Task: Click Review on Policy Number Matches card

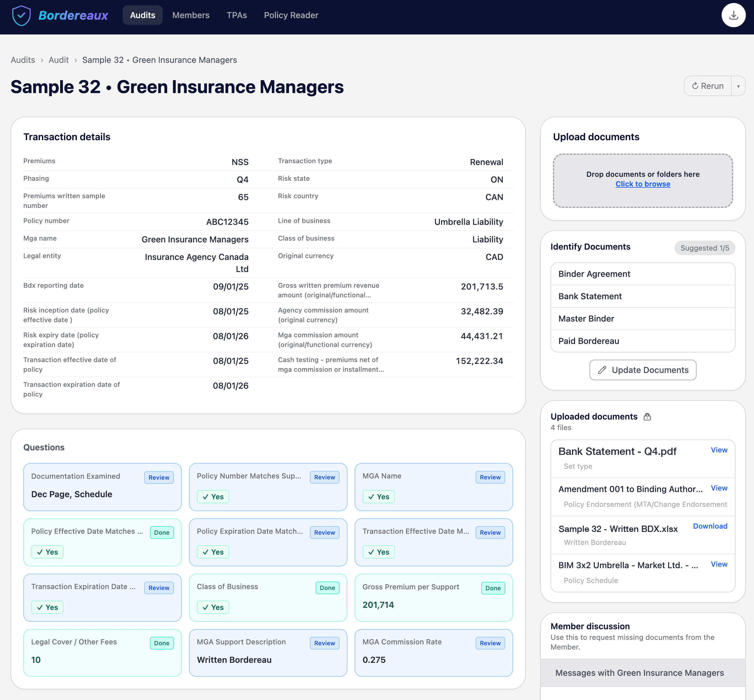Action: pos(324,477)
